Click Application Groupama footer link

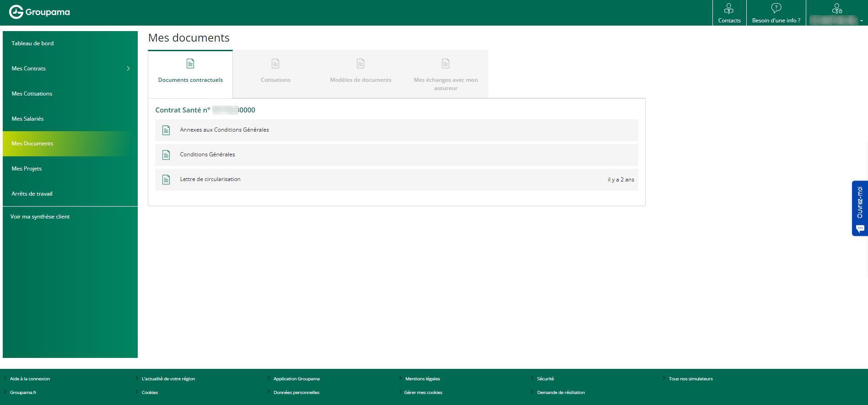(x=297, y=379)
